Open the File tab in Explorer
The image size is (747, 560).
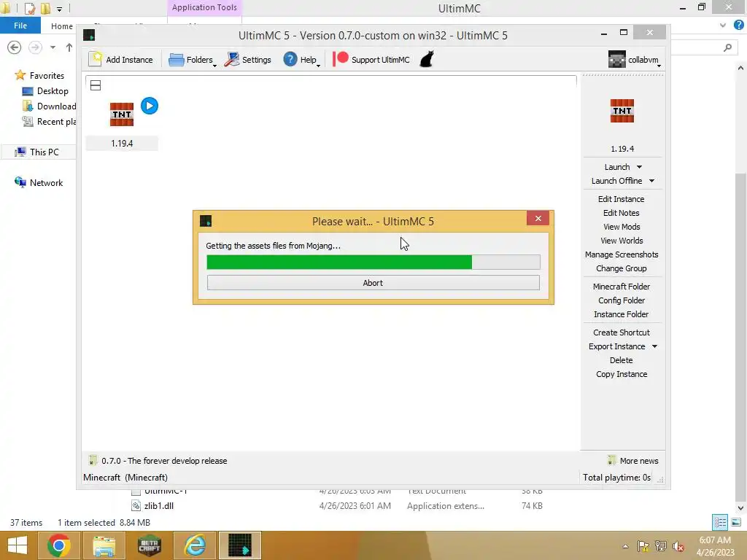[20, 26]
